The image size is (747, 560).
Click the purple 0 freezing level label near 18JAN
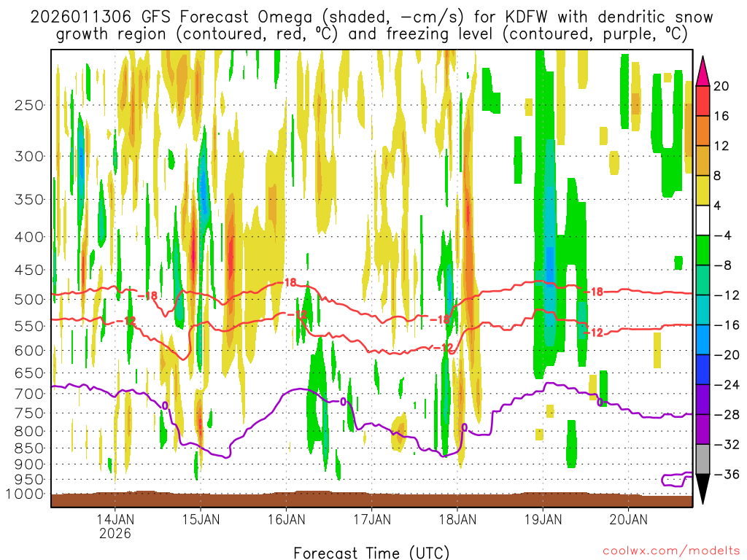coord(465,427)
